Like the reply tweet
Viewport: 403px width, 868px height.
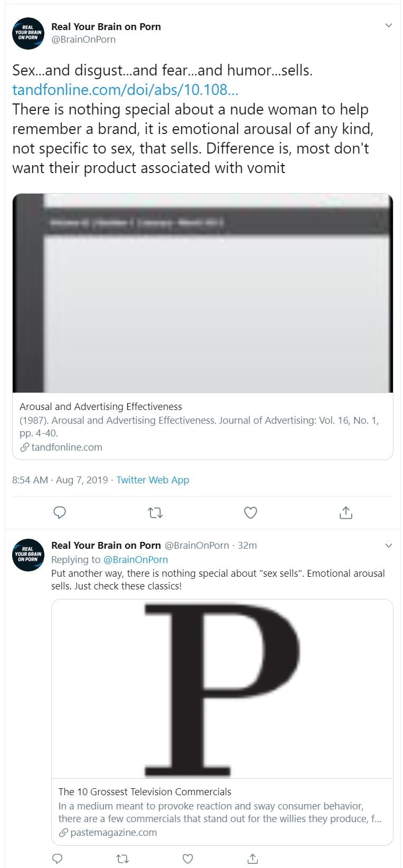click(188, 859)
